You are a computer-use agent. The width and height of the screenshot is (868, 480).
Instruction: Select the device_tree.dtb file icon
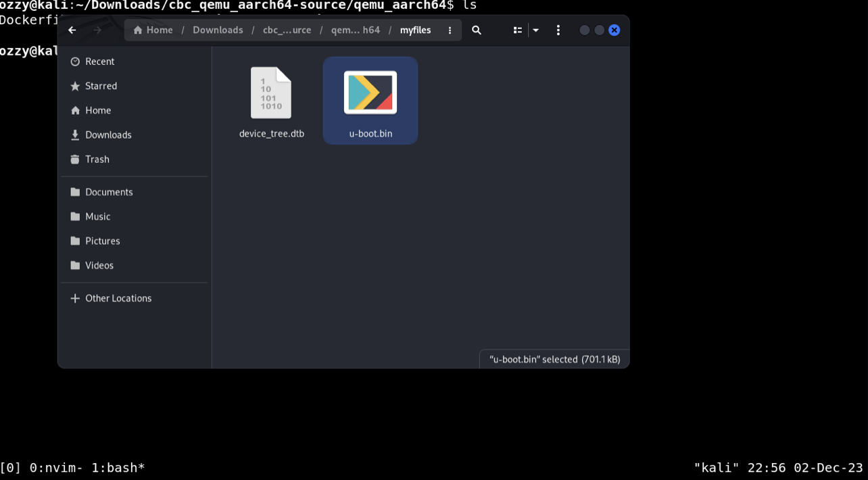271,93
